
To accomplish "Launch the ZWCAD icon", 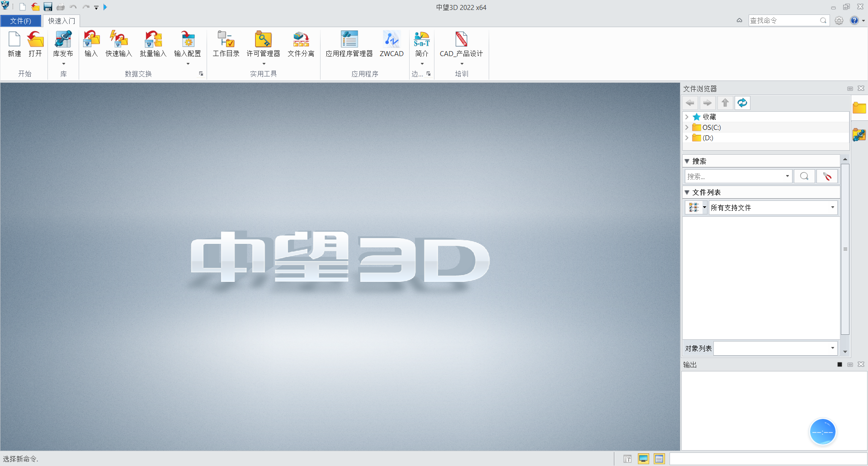I will [392, 39].
